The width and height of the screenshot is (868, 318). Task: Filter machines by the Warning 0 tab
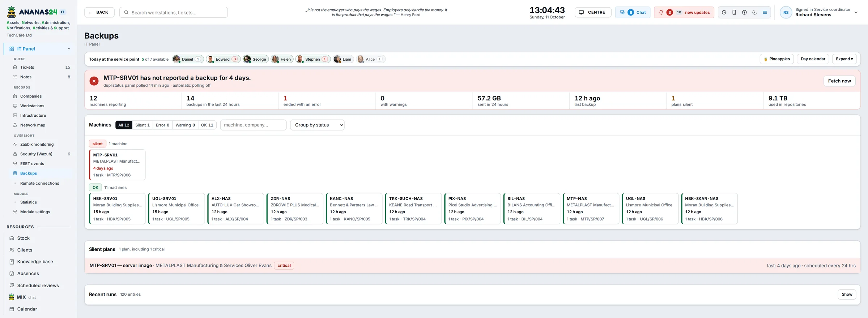pyautogui.click(x=185, y=125)
